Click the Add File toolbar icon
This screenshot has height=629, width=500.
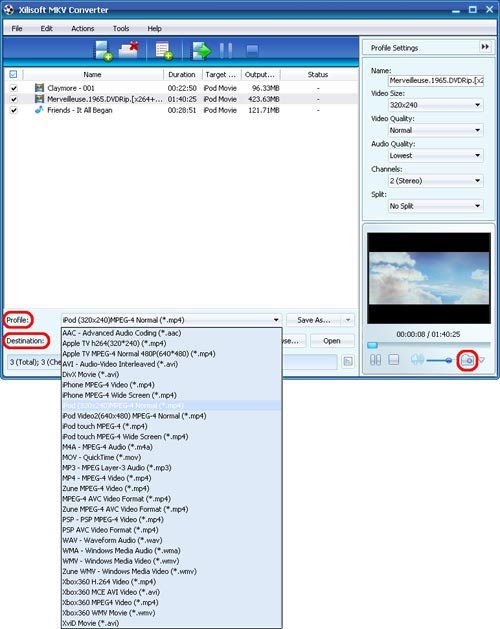pyautogui.click(x=103, y=50)
